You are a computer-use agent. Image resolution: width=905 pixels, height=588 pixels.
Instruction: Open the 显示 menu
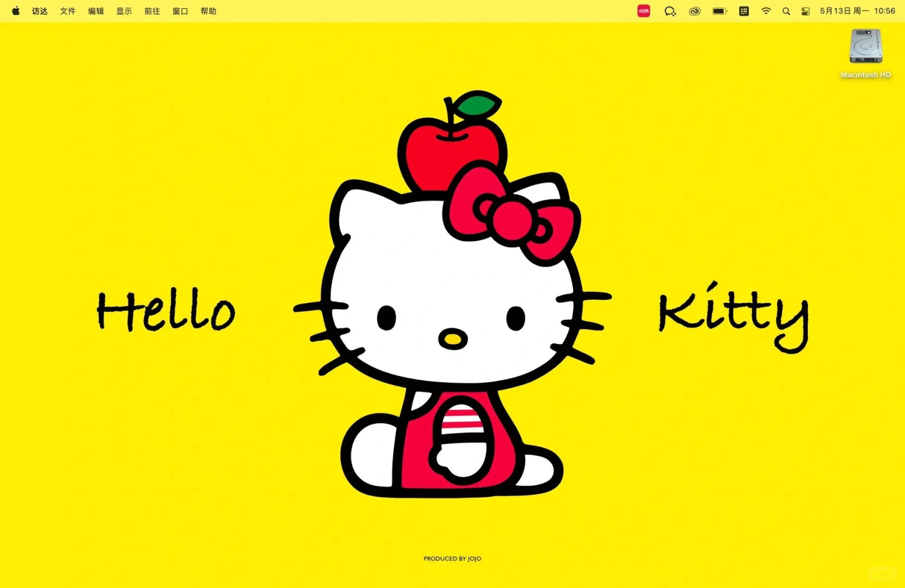point(124,11)
